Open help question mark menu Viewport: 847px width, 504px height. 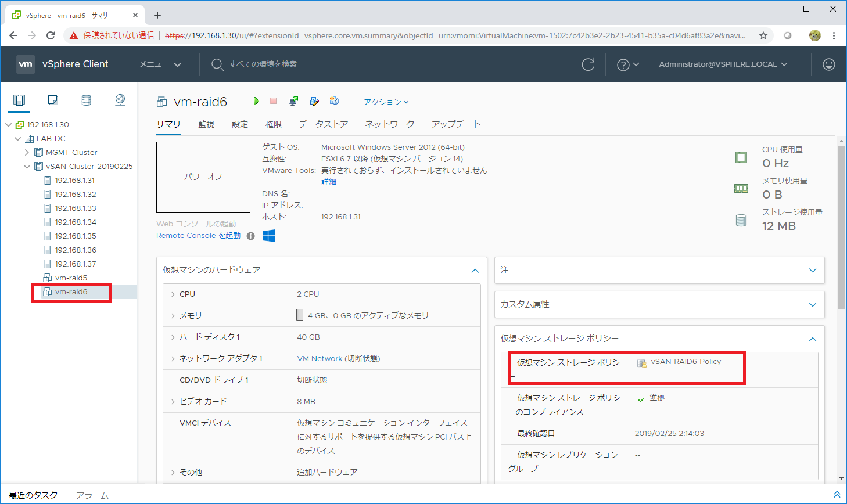tap(627, 64)
